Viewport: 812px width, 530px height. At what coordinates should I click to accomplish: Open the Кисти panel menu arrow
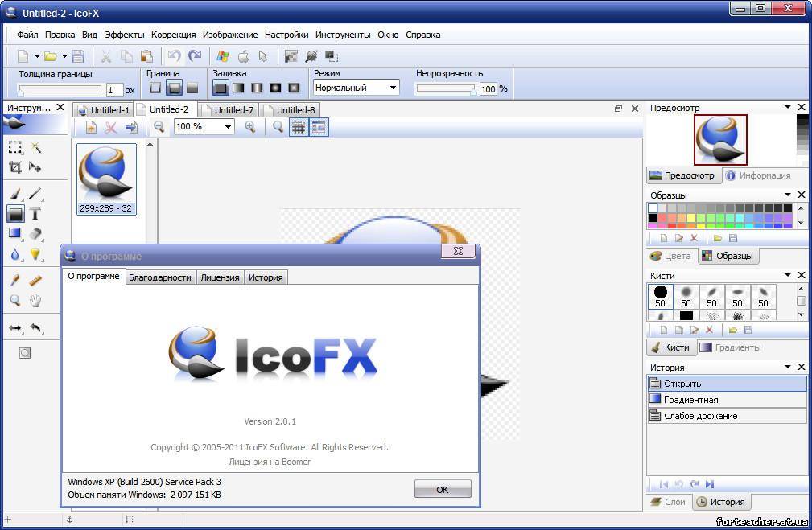[788, 274]
